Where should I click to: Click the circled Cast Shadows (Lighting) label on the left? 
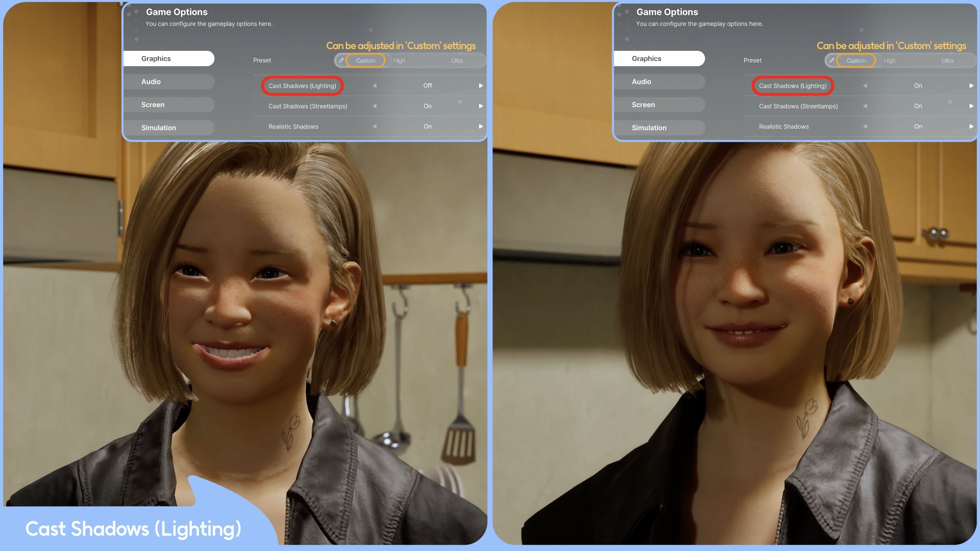pyautogui.click(x=302, y=86)
